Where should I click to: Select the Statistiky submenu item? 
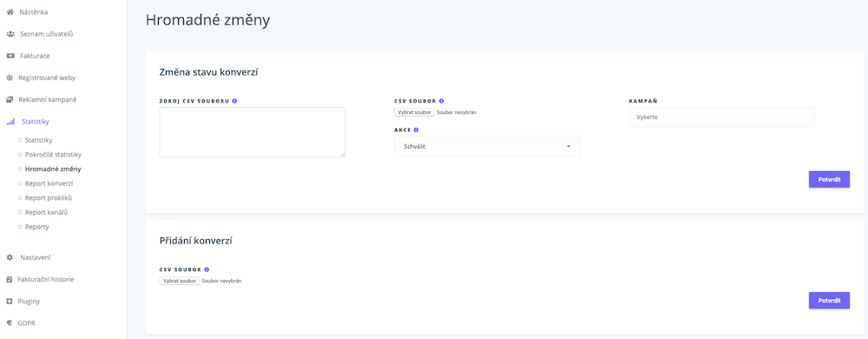[x=39, y=140]
